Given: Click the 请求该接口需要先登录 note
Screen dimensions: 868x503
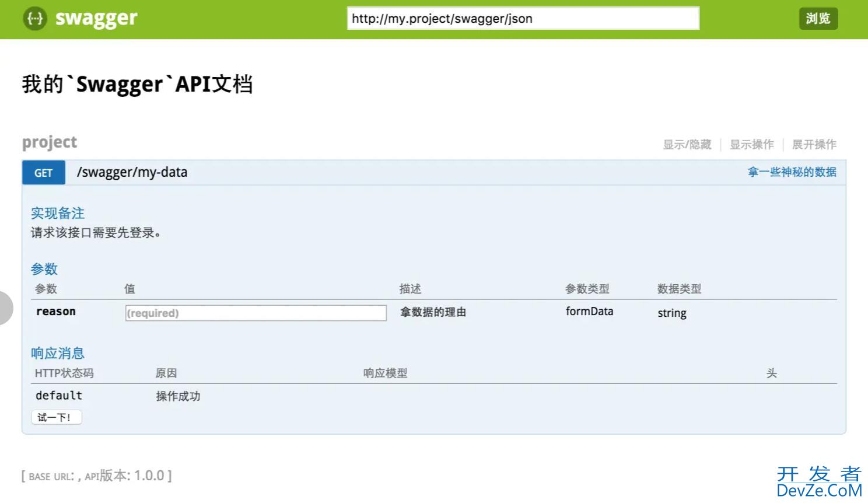Looking at the screenshot, I should click(x=96, y=232).
